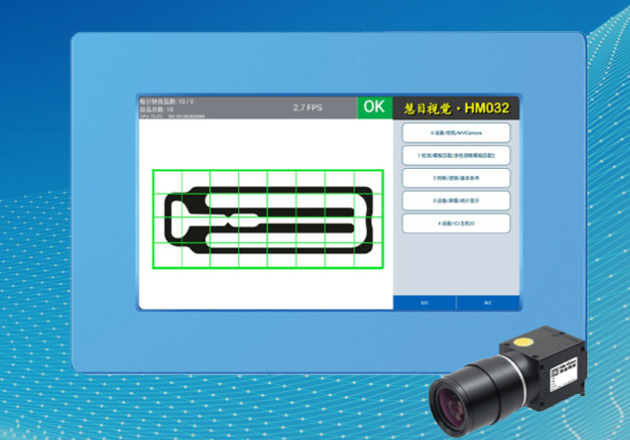
Task: Open the 0 设备/相机/MVCamera step
Action: click(456, 132)
